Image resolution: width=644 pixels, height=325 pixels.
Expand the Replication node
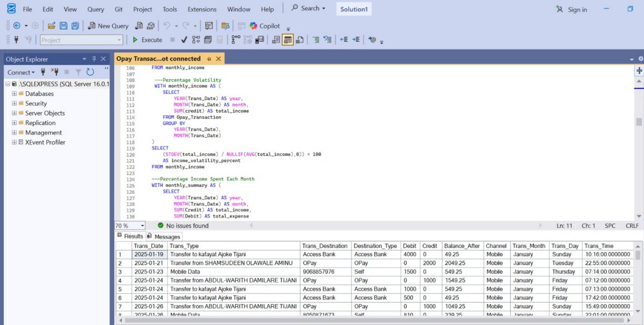coord(14,122)
